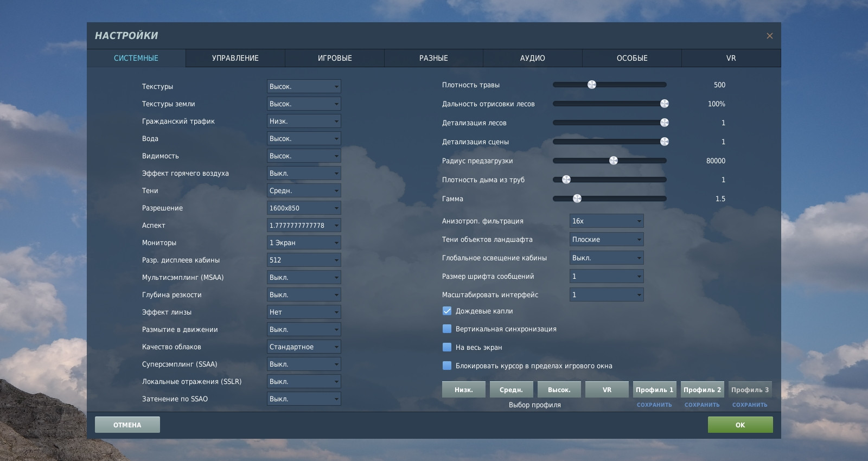The image size is (868, 461).
Task: Toggle the На весь экран checkbox
Action: pos(447,347)
